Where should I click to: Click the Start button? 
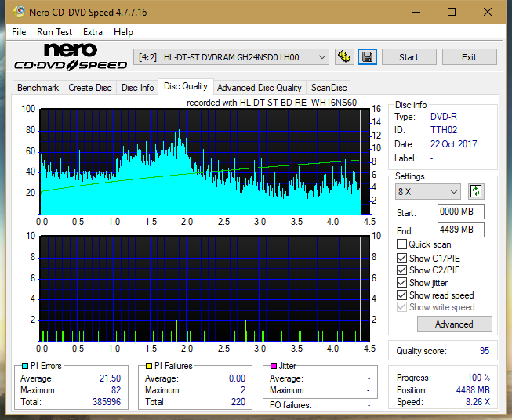tap(409, 57)
